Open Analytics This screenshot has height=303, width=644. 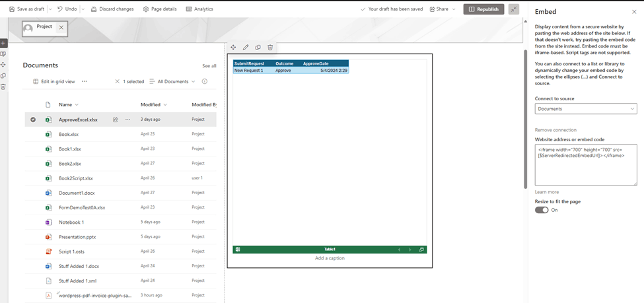(x=199, y=9)
